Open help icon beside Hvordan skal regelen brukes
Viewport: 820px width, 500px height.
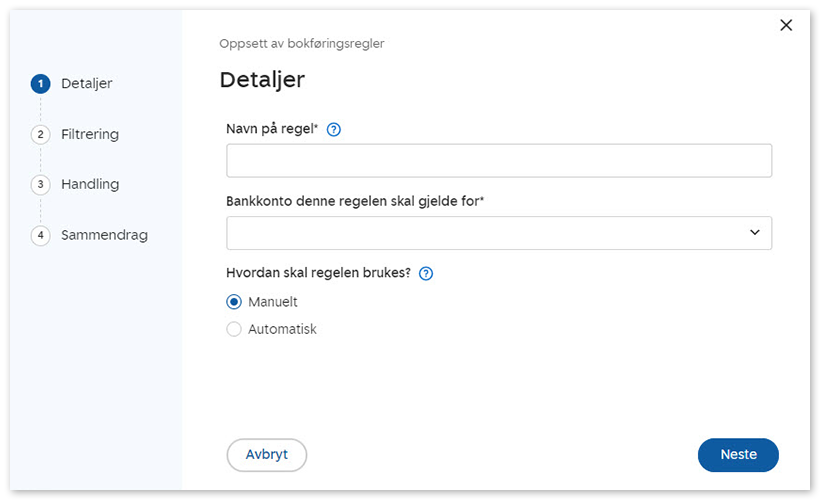426,274
